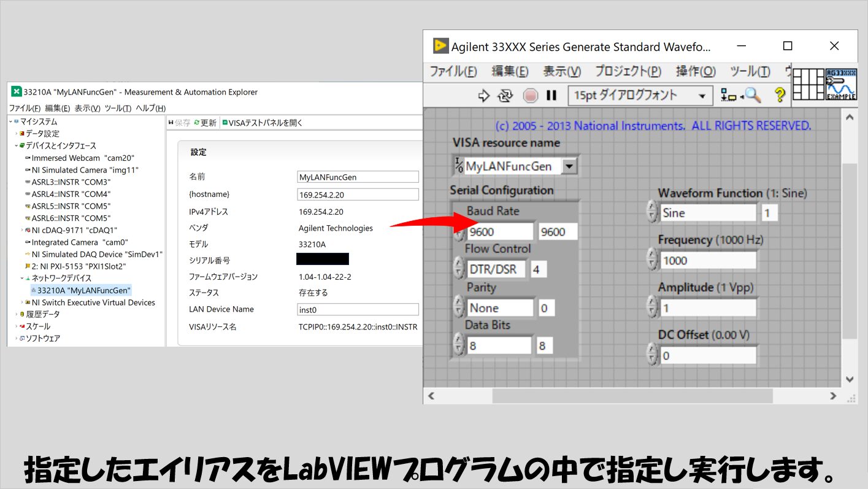The width and height of the screenshot is (868, 489).
Task: Click the Amplitude value field
Action: [x=708, y=308]
